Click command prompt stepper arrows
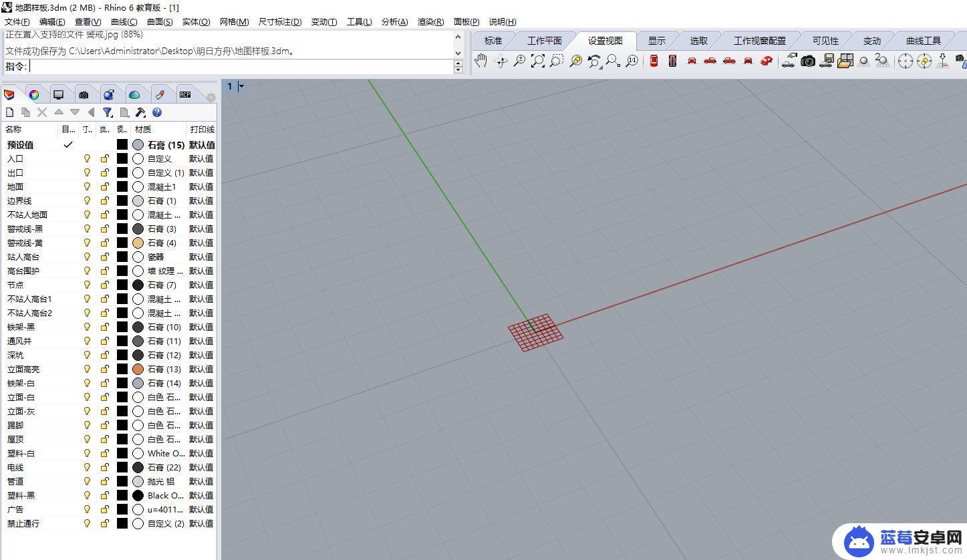Viewport: 967px width, 560px height. point(458,67)
